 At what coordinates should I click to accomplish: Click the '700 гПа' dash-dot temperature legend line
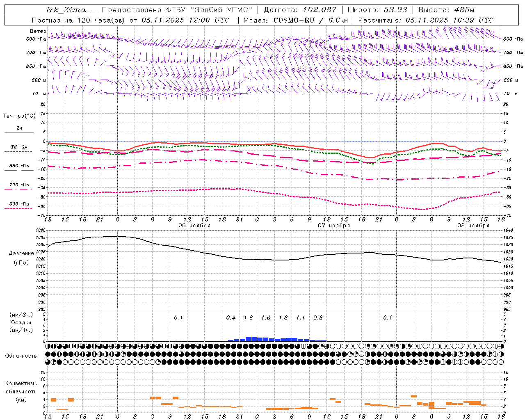19,189
